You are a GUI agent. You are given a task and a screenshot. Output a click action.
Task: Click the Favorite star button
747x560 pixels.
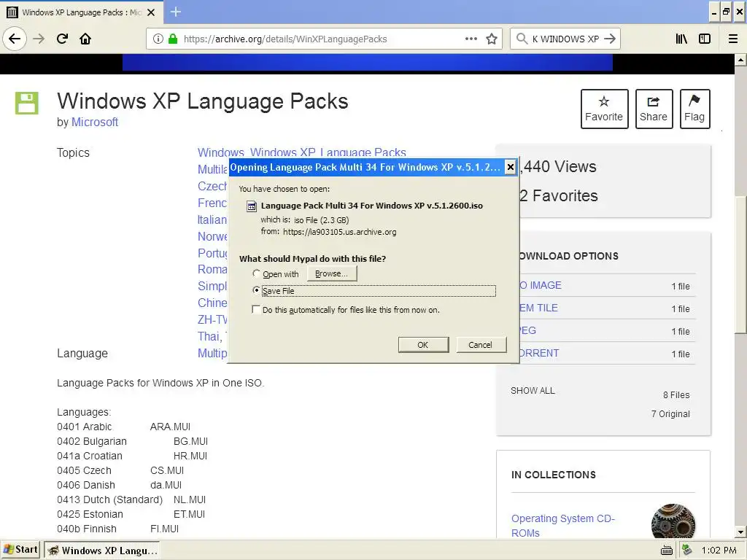pos(604,109)
